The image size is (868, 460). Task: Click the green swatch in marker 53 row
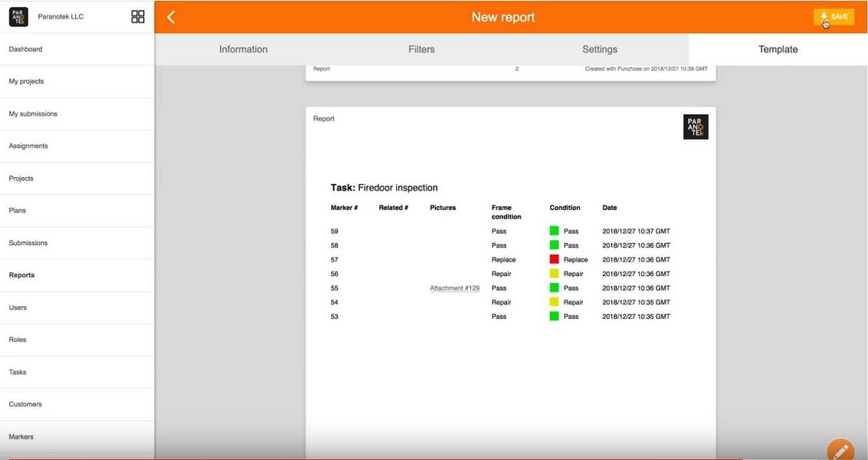click(x=554, y=317)
